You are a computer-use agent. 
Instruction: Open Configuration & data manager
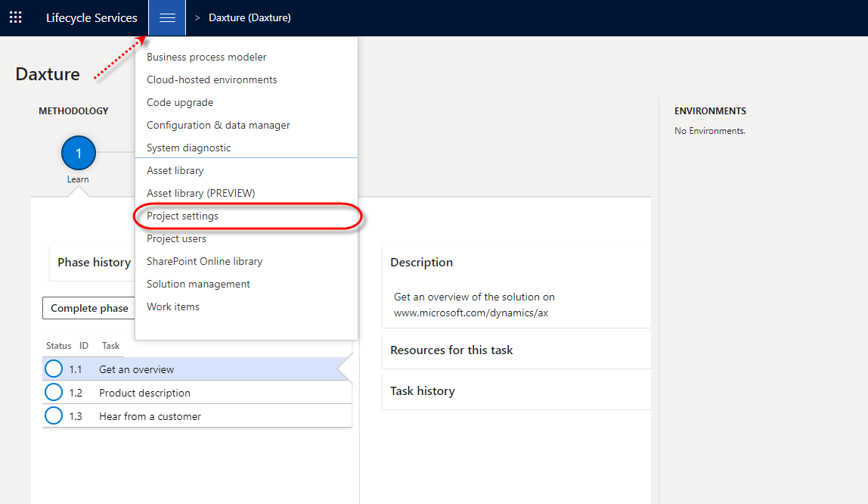click(218, 125)
